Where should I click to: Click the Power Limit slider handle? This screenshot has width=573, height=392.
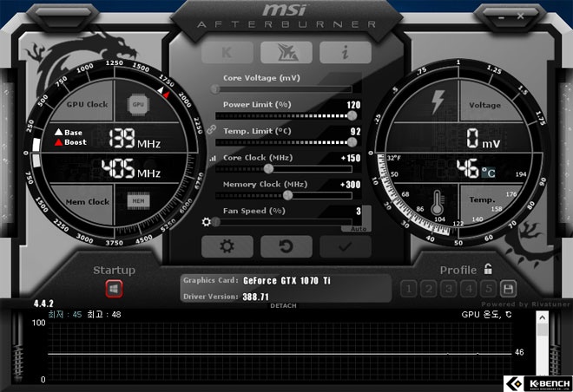click(x=352, y=115)
